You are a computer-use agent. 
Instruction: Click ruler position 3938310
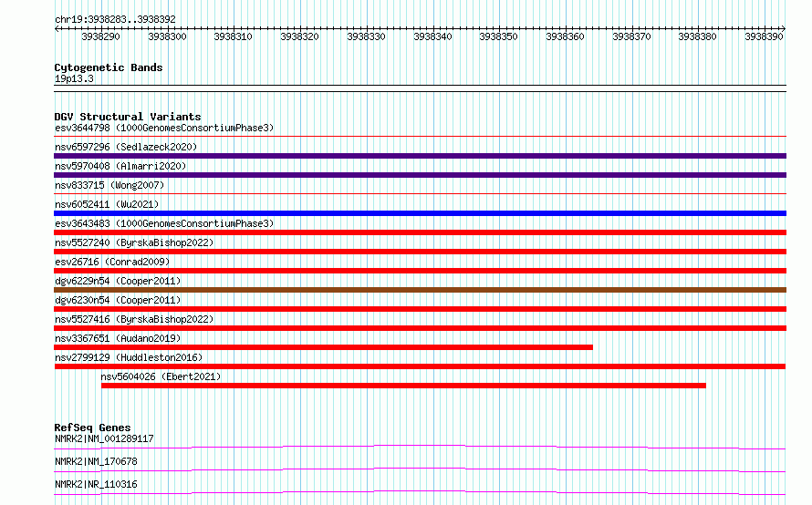233,36
